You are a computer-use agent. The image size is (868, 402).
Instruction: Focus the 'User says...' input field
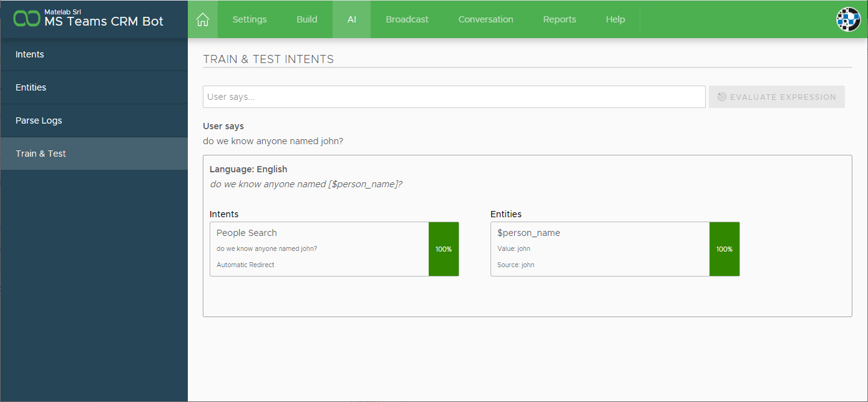point(454,97)
